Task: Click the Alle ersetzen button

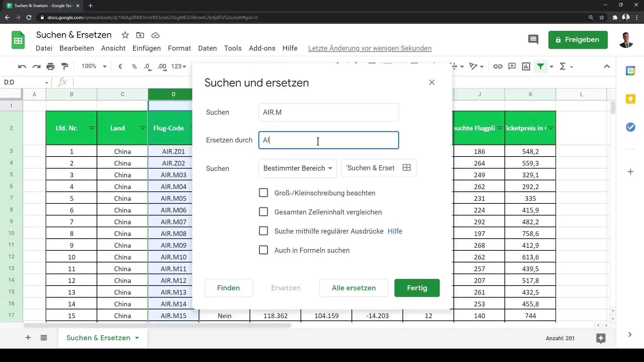Action: 354,288
